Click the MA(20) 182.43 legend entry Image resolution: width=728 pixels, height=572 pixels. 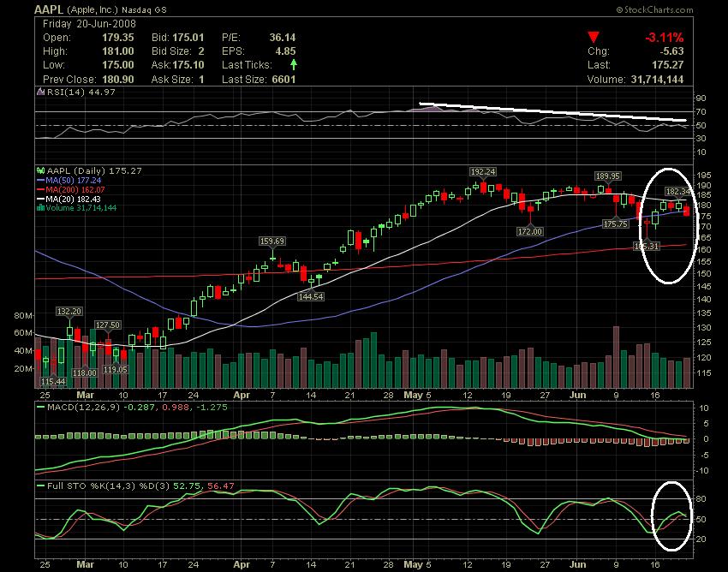(74, 199)
